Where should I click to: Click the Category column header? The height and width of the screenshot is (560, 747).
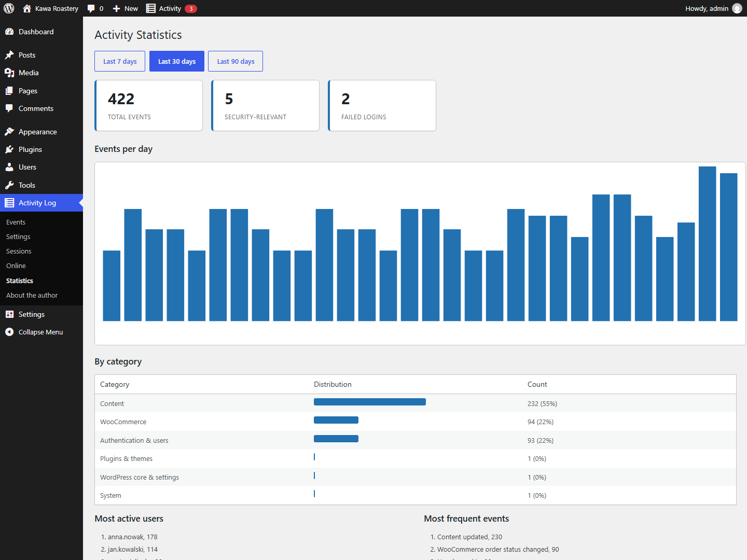coord(115,384)
